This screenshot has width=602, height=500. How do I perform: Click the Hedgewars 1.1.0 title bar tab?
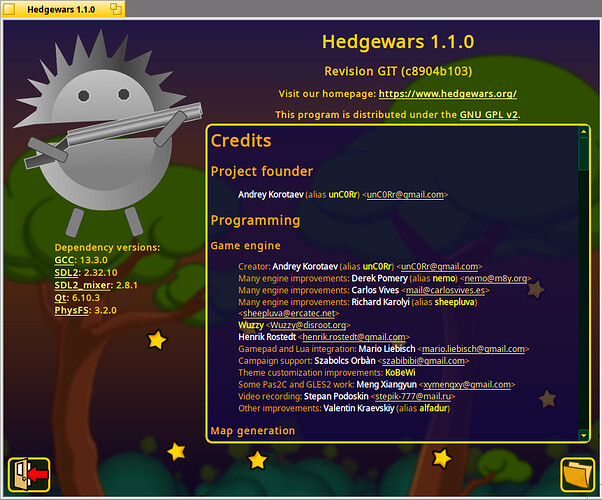point(63,9)
